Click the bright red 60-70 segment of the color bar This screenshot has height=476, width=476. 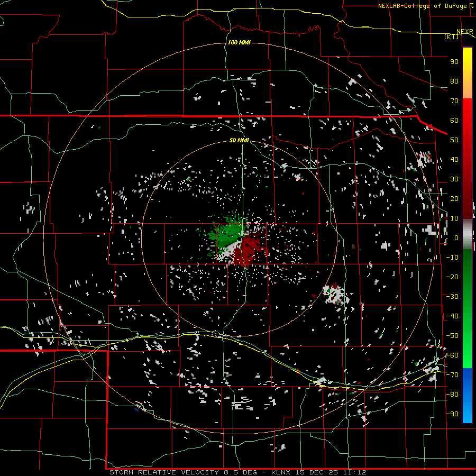tap(467, 110)
